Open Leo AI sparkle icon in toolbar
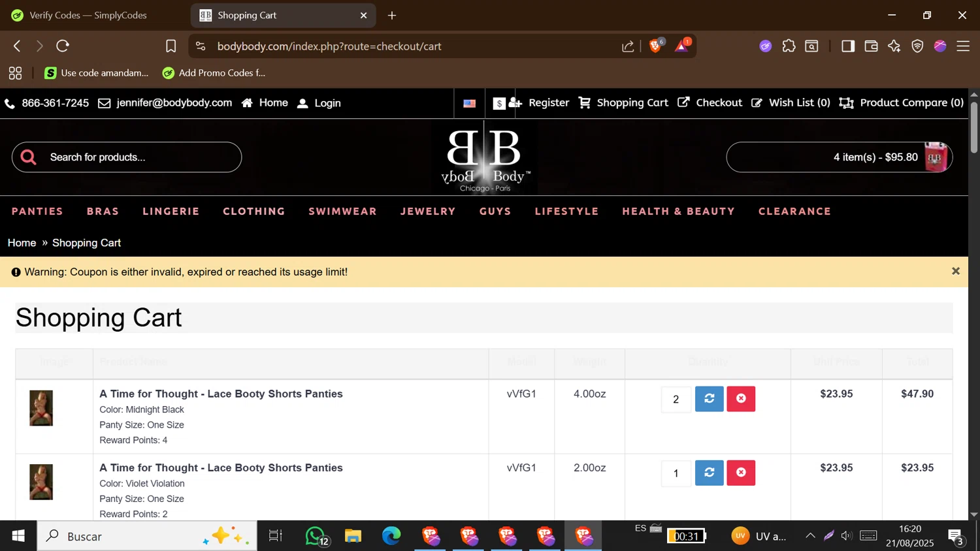Screen dimensions: 980x551 click(894, 46)
